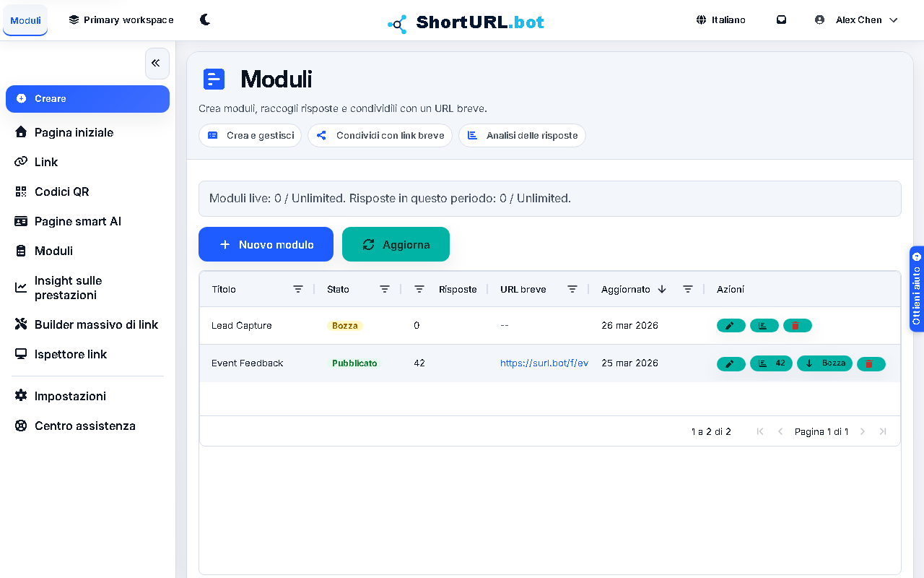The width and height of the screenshot is (924, 578).
Task: Click the Moduli page header icon
Action: [x=214, y=79]
